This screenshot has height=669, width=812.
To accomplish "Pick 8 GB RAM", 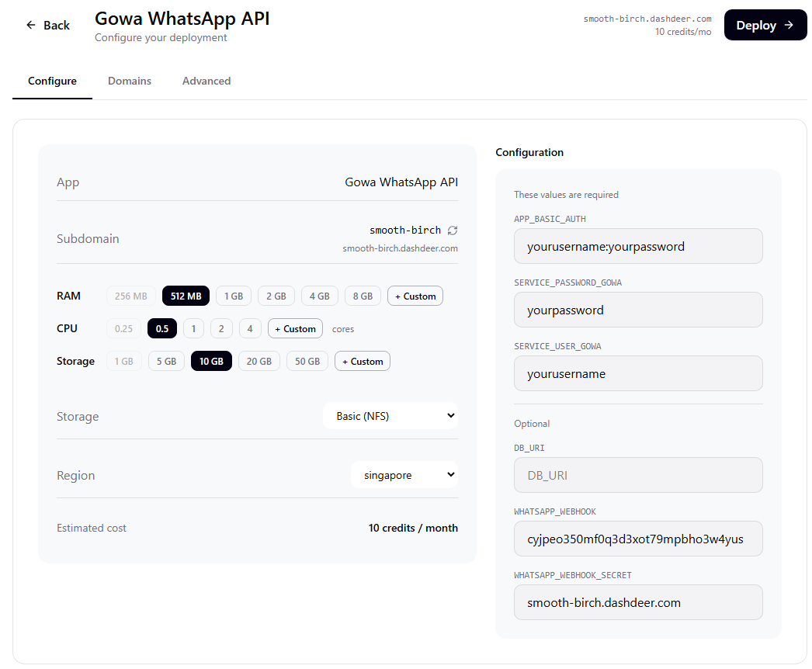I will click(363, 296).
